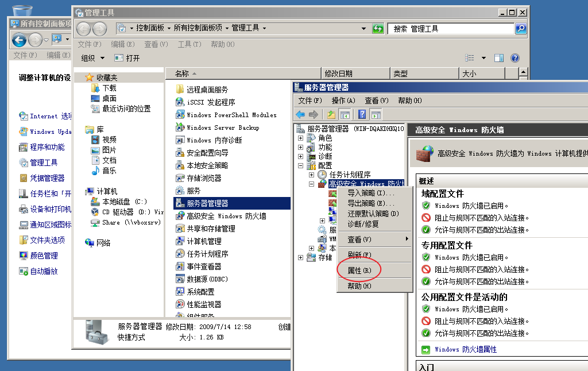
Task: Select 计算机管理 shortcut
Action: pyautogui.click(x=199, y=241)
